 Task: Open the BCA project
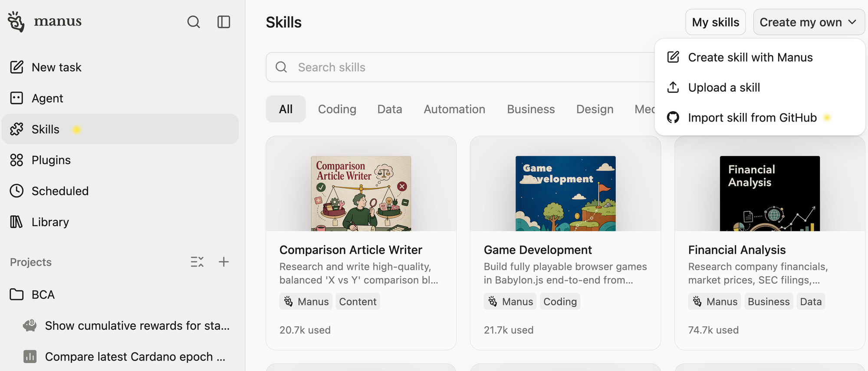120,295
